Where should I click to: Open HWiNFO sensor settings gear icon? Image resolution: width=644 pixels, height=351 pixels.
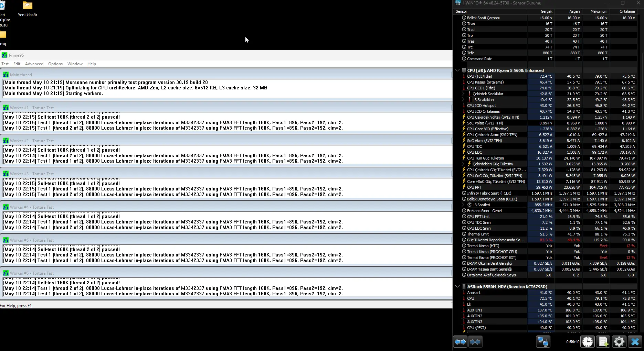tap(619, 342)
